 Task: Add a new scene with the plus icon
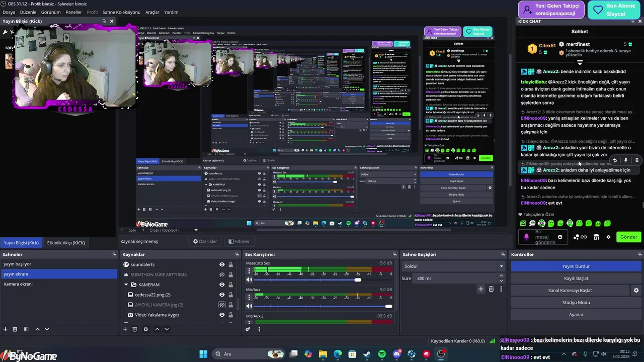[6, 329]
